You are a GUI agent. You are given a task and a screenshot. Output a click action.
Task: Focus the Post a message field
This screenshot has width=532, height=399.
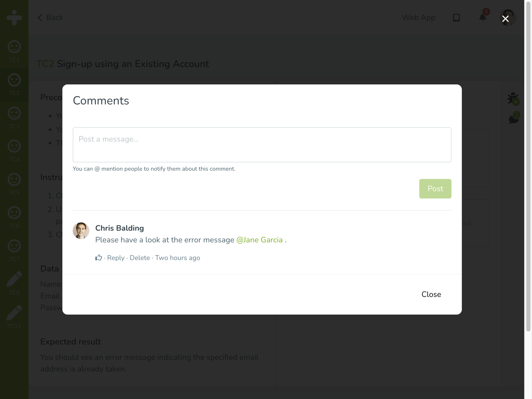coord(262,145)
